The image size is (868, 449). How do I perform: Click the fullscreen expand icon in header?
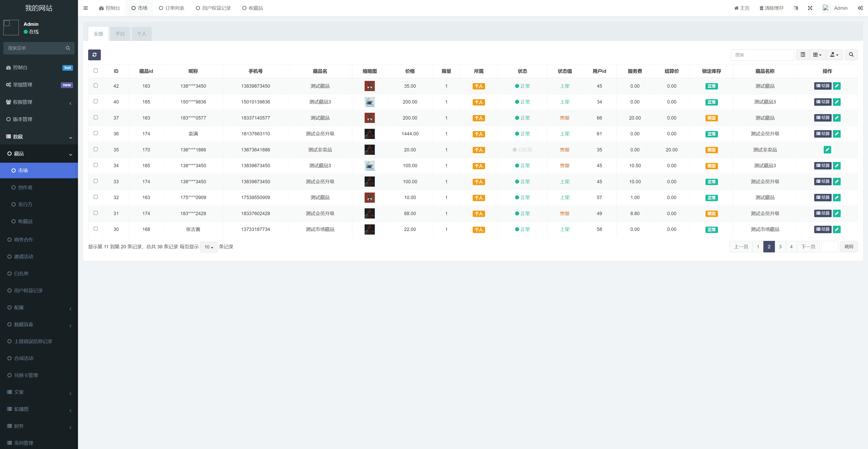[x=810, y=8]
